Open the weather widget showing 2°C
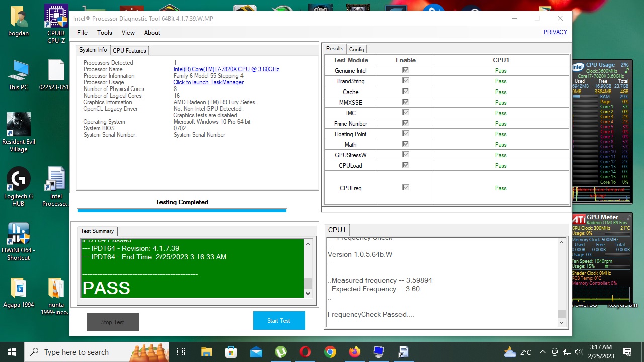Viewport: 644px width, 362px height. coord(517,352)
